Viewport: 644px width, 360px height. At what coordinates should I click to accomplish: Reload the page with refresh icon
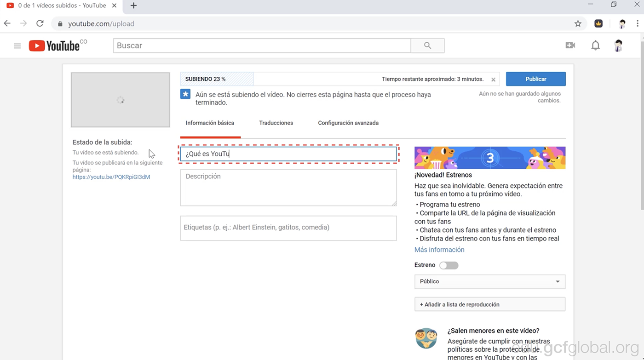pyautogui.click(x=40, y=23)
